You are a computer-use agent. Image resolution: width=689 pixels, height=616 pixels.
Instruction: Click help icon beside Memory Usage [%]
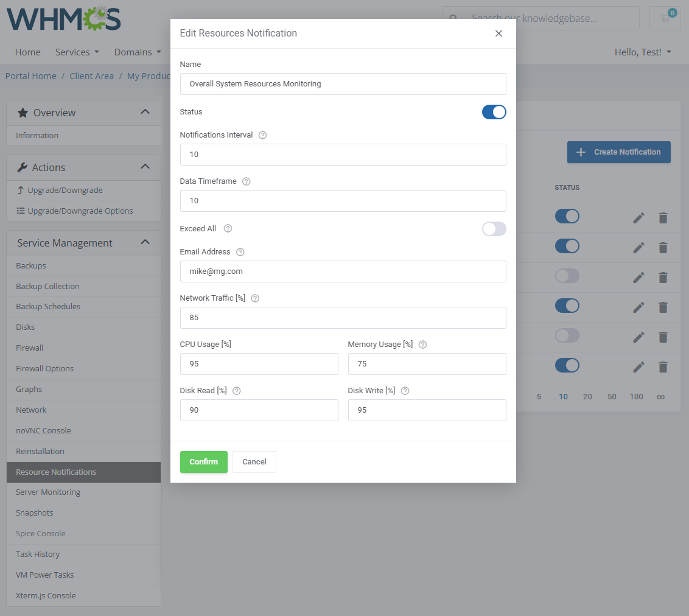pyautogui.click(x=422, y=345)
